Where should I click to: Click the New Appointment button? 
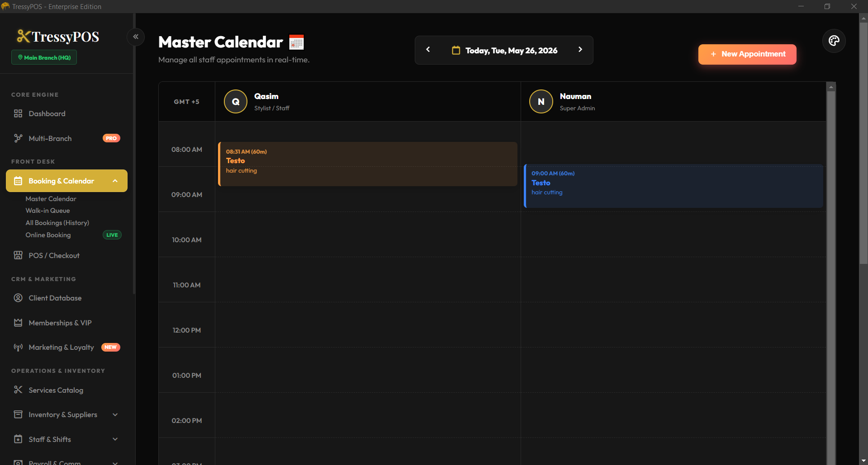[x=747, y=54]
